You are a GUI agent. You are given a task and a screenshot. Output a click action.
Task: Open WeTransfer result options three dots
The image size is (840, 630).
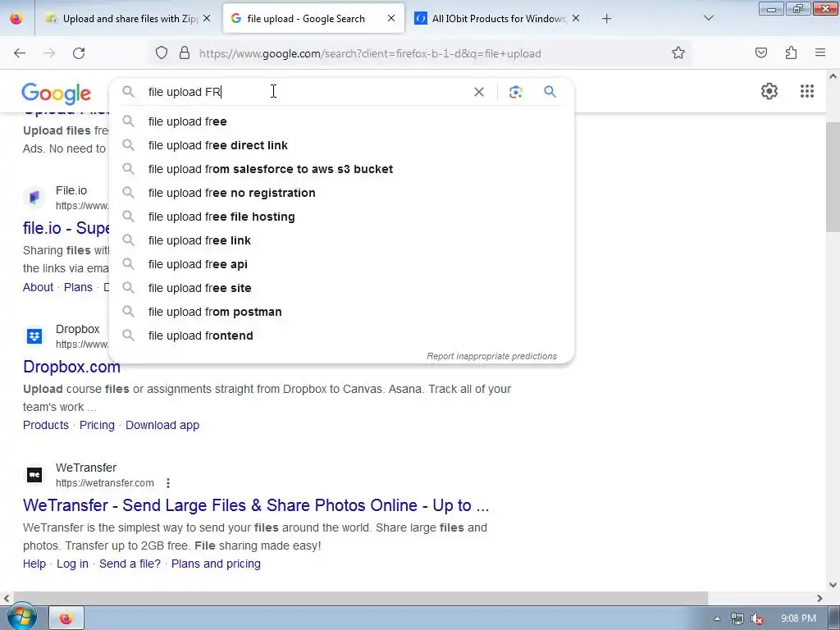tap(168, 483)
